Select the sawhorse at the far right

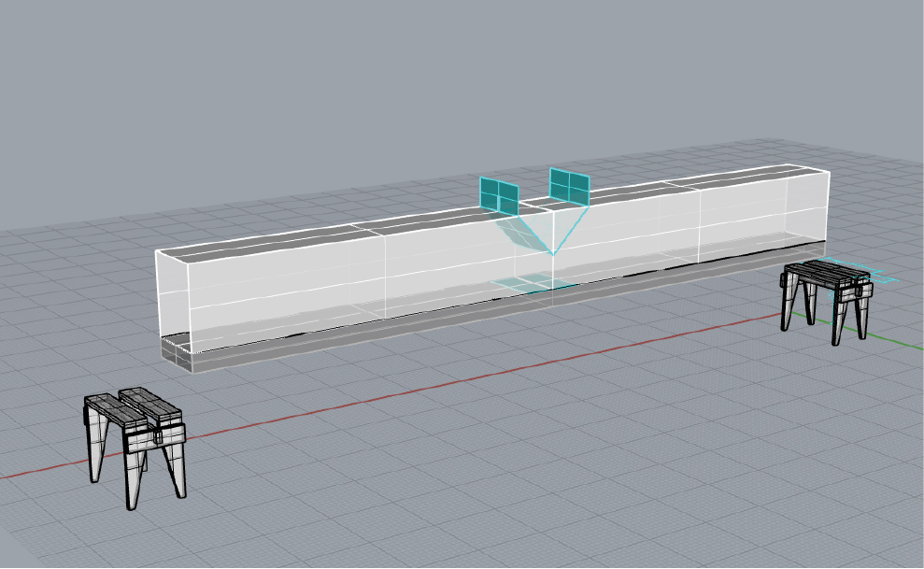(x=826, y=302)
